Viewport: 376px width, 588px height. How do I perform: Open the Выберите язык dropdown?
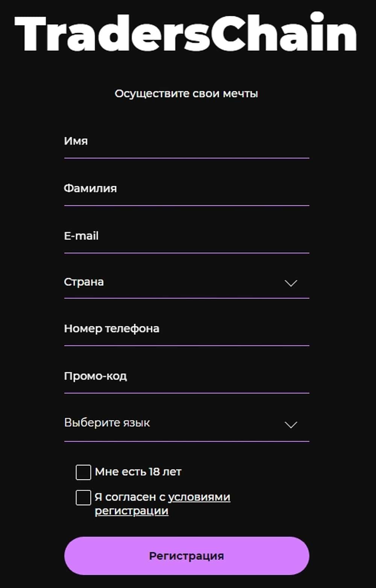point(173,423)
